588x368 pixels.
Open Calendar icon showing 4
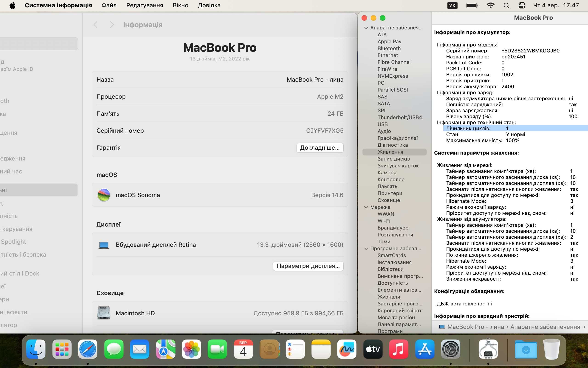coord(243,349)
